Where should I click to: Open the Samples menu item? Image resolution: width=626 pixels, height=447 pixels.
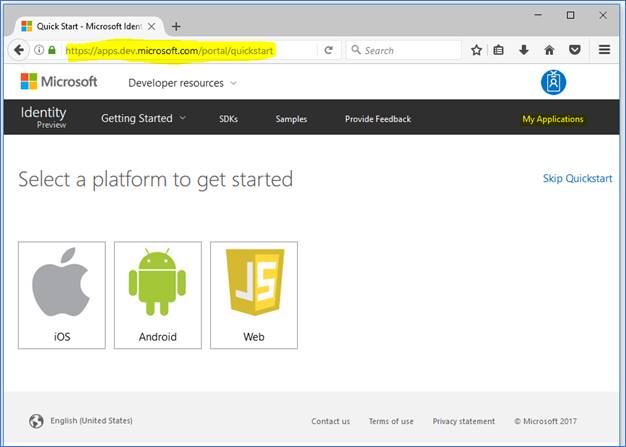[291, 119]
